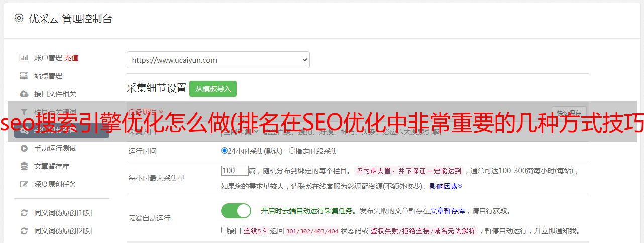Click the red 充值 link
This screenshot has width=644, height=243.
click(71, 58)
